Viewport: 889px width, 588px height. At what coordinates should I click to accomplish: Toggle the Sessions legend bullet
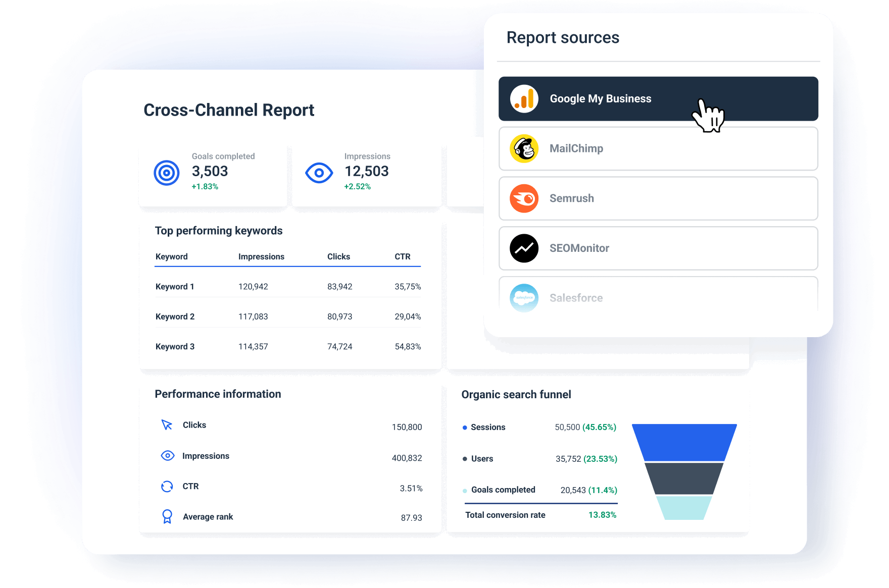pos(465,427)
